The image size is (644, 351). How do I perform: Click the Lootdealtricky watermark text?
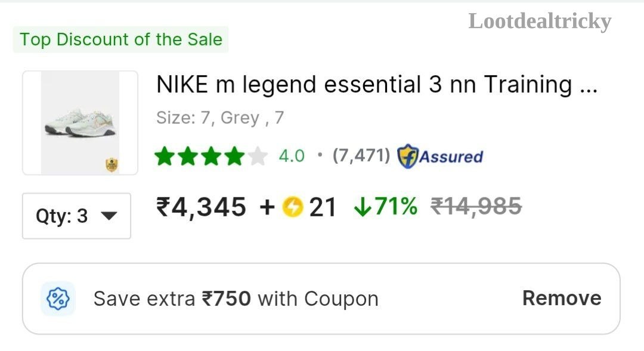540,21
